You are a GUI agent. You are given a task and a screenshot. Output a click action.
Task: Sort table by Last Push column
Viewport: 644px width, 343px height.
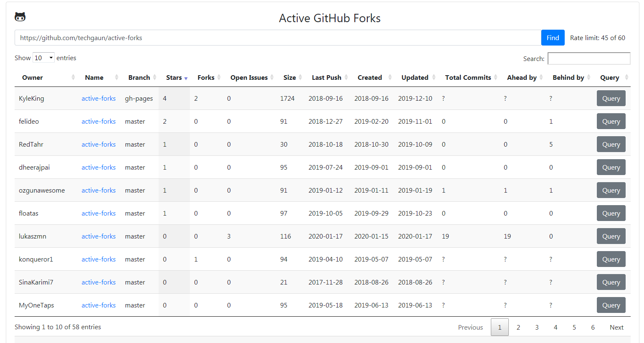(327, 77)
